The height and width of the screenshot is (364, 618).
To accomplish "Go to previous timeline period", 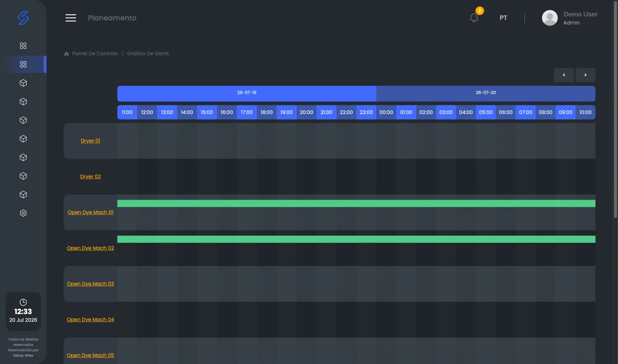I will (x=564, y=75).
